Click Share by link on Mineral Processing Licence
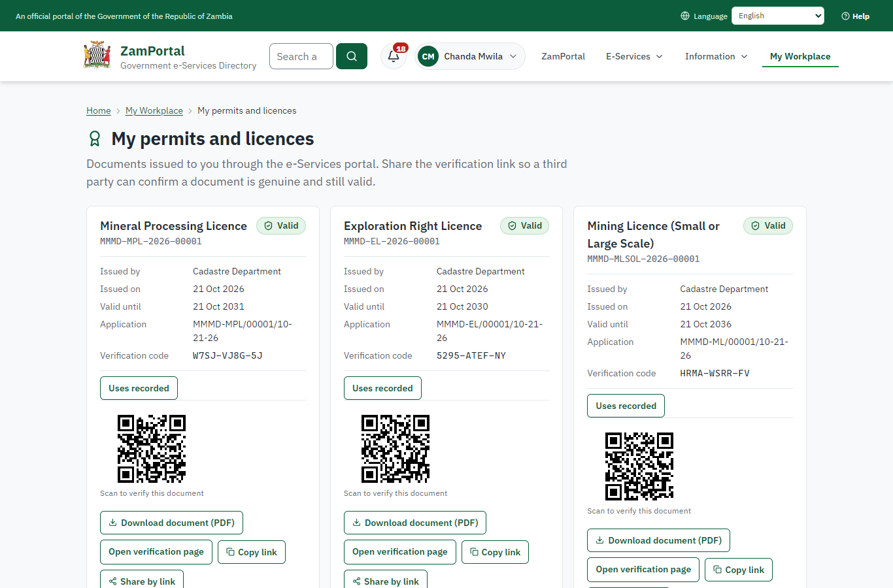This screenshot has height=588, width=893. tap(142, 580)
